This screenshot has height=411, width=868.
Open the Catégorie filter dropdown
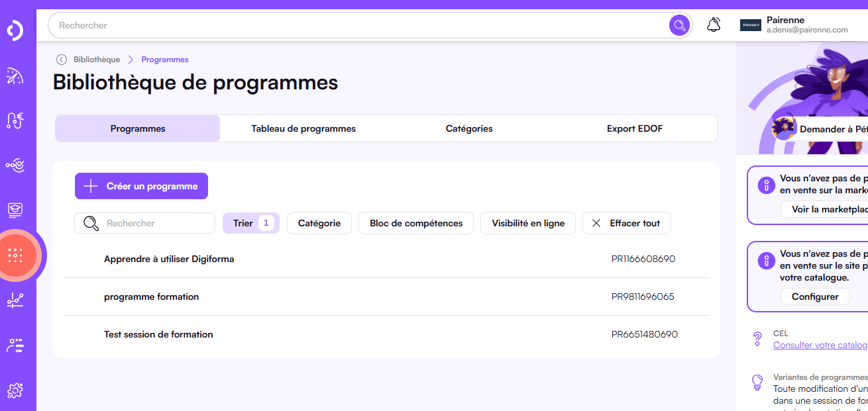[319, 223]
